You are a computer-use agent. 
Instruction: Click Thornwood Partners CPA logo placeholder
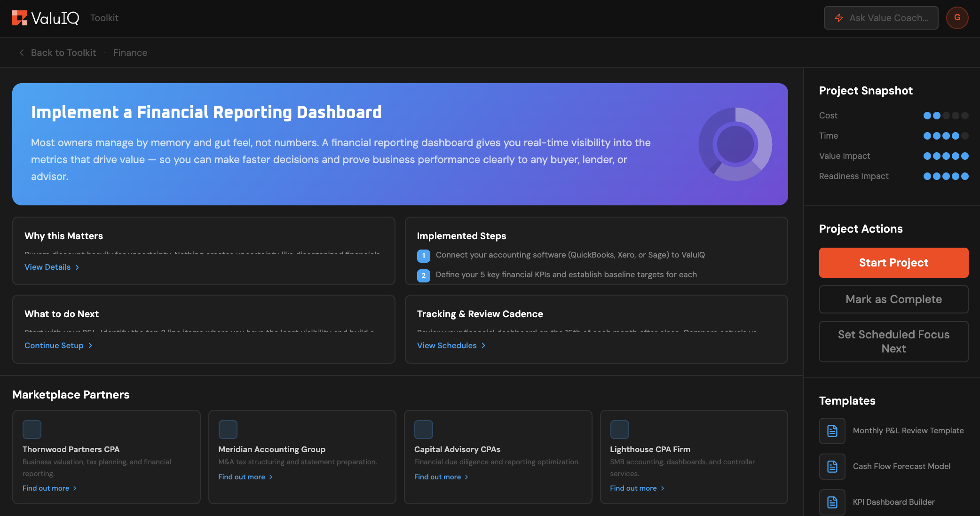tap(32, 430)
